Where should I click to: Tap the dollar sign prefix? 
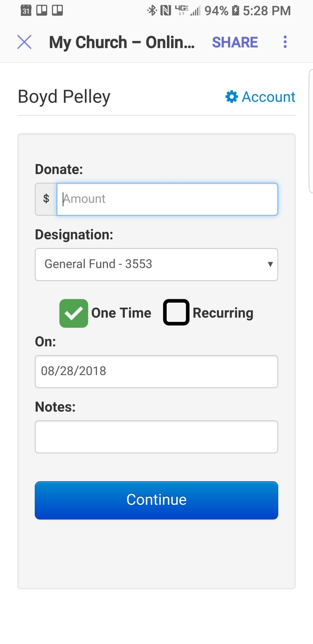(46, 199)
